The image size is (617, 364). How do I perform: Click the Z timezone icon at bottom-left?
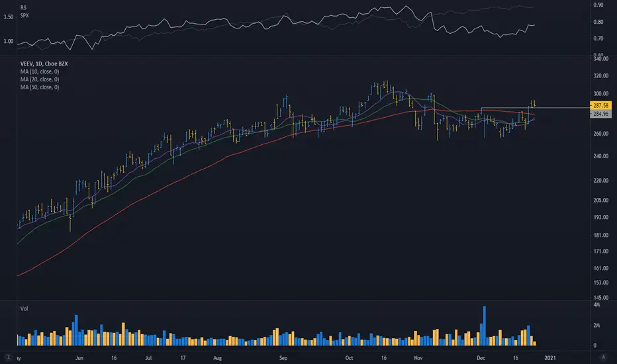pos(8,357)
